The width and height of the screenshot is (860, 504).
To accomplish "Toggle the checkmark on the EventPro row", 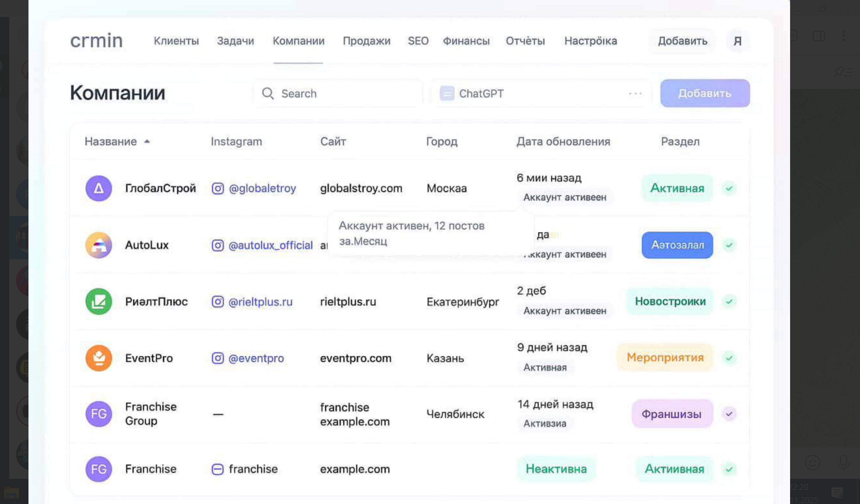I will click(729, 358).
